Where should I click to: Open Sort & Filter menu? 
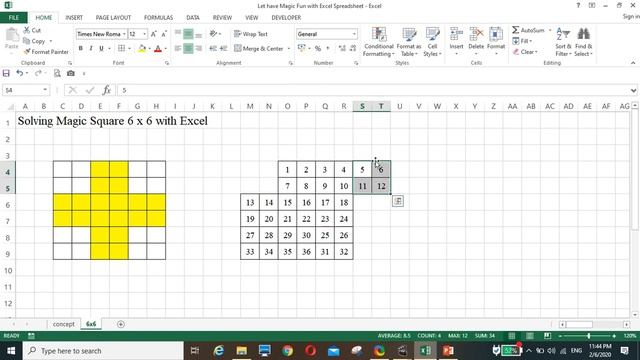click(563, 42)
